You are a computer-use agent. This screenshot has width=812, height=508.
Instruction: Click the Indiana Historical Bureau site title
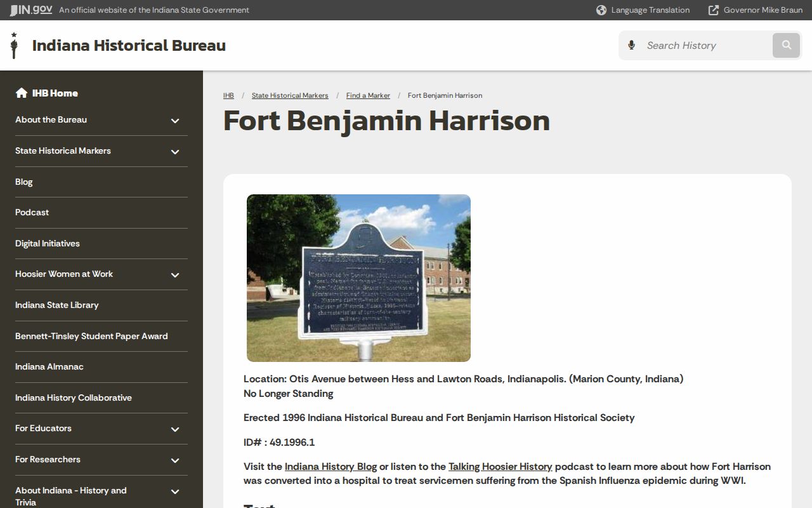[x=129, y=45]
